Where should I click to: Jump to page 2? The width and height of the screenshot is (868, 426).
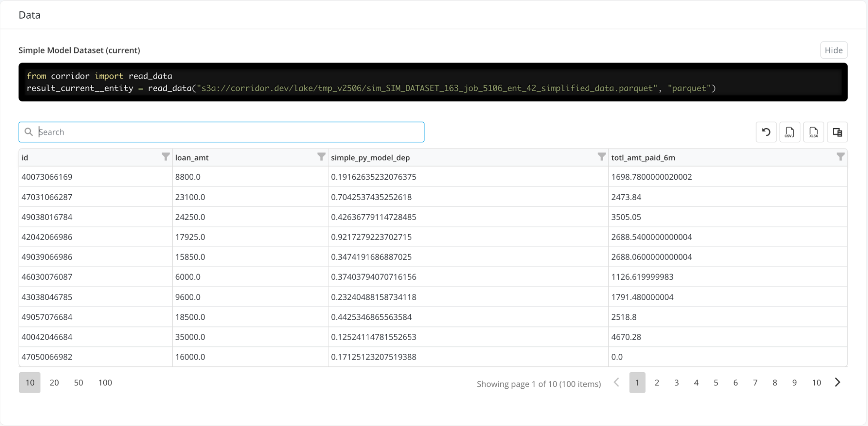click(657, 383)
